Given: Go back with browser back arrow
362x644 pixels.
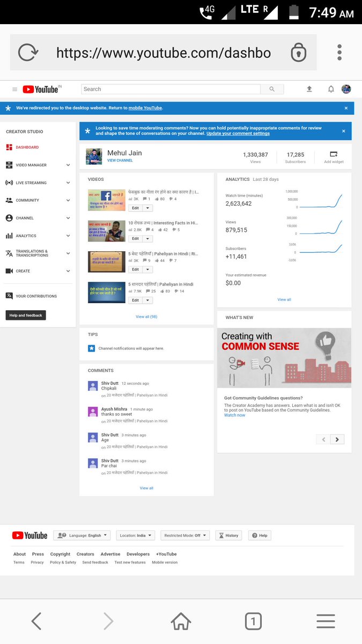Looking at the screenshot, I should click(36, 621).
